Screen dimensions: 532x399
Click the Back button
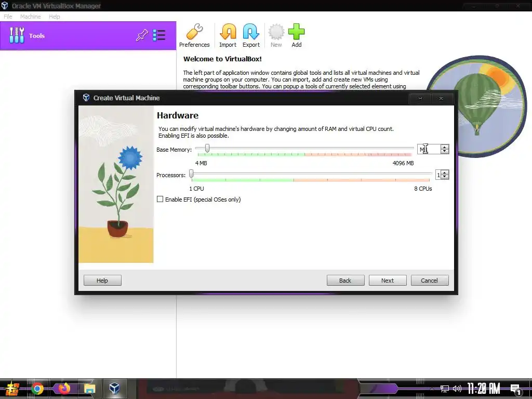pyautogui.click(x=345, y=280)
